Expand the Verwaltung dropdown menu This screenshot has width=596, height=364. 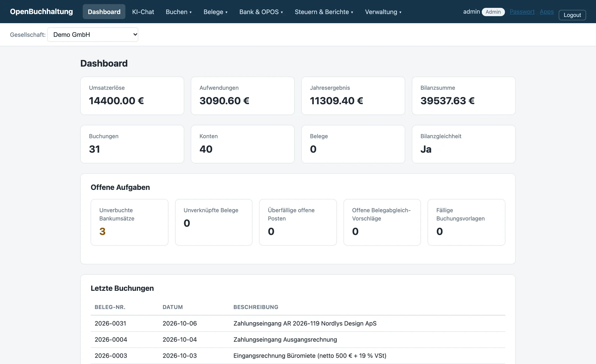tap(383, 12)
